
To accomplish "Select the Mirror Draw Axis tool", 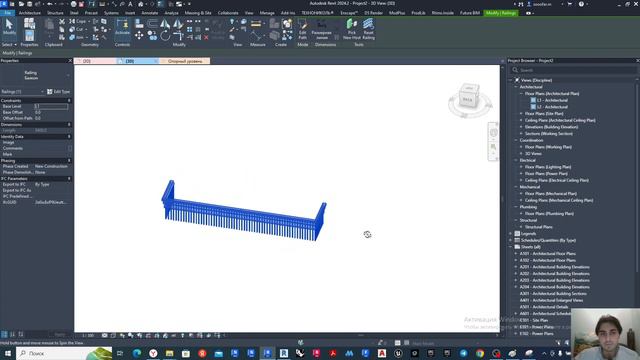I will [x=178, y=24].
